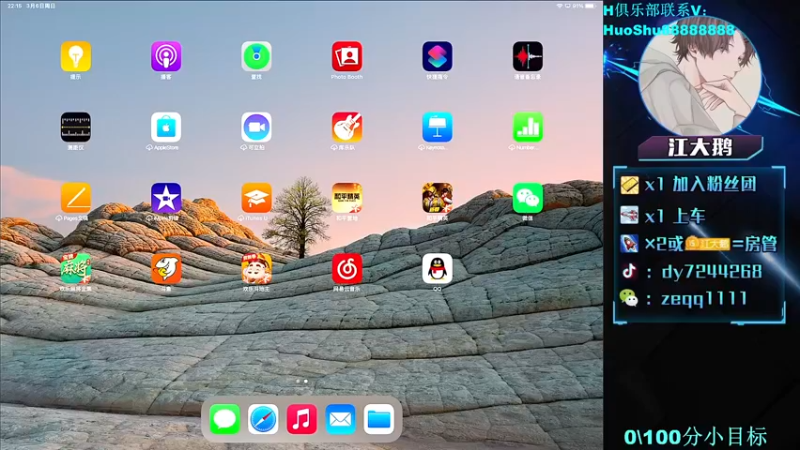Open the iTunes U graduation cap app
This screenshot has height=450, width=800.
(256, 197)
